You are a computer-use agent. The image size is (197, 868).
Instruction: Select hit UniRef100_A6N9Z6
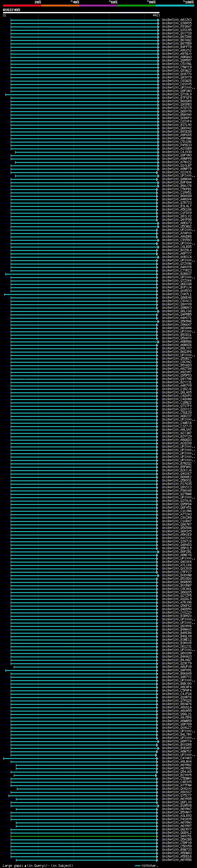(177, 345)
